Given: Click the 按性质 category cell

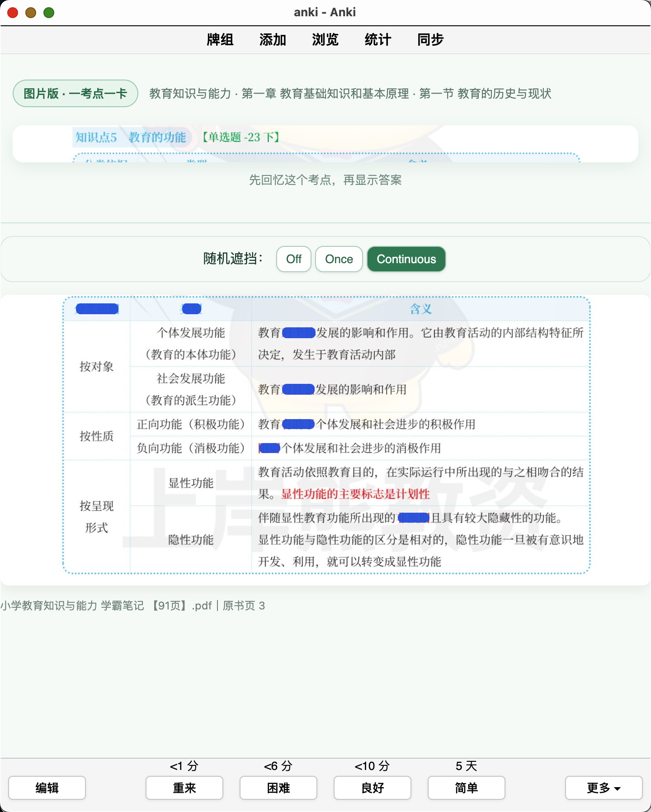Looking at the screenshot, I should coord(97,436).
